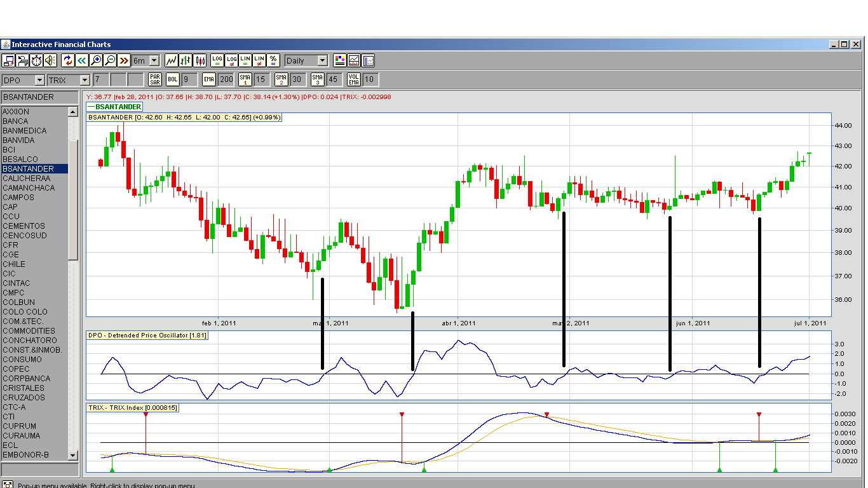
Task: Select CORPBANCA in the symbol list
Action: click(34, 379)
